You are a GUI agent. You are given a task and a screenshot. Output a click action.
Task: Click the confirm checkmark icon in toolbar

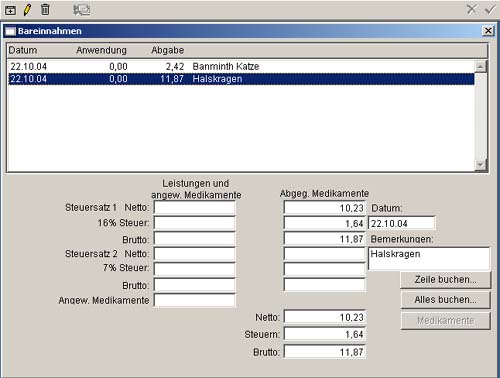(490, 9)
